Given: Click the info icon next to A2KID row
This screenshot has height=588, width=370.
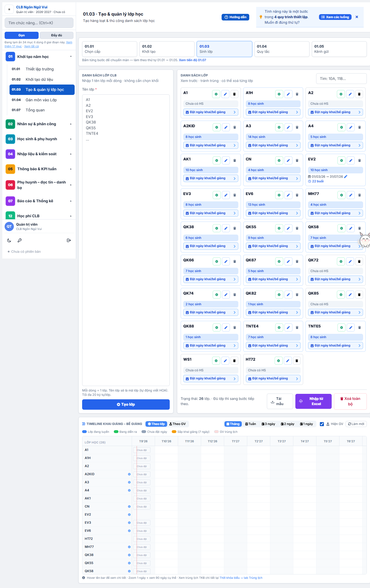Looking at the screenshot, I should pyautogui.click(x=129, y=474).
